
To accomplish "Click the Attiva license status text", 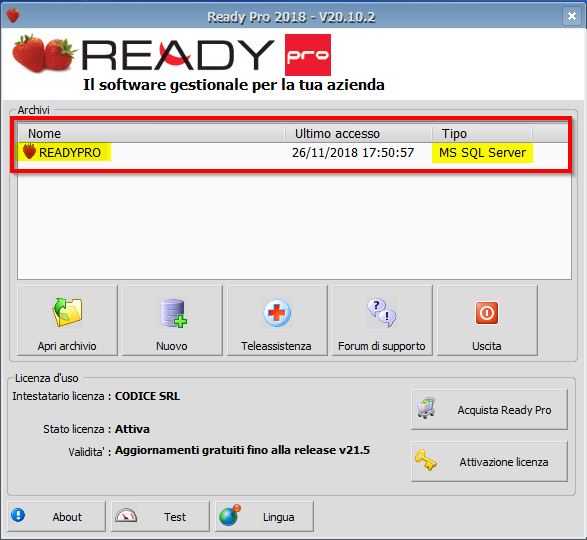I will coord(132,429).
